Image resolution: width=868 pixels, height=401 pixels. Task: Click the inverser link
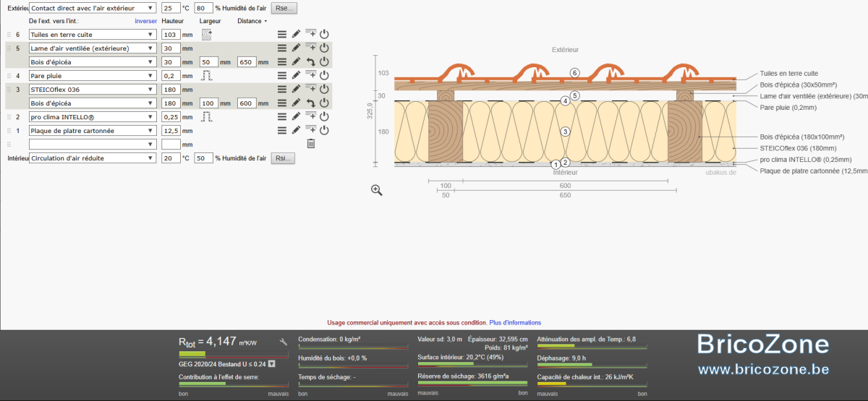[147, 21]
